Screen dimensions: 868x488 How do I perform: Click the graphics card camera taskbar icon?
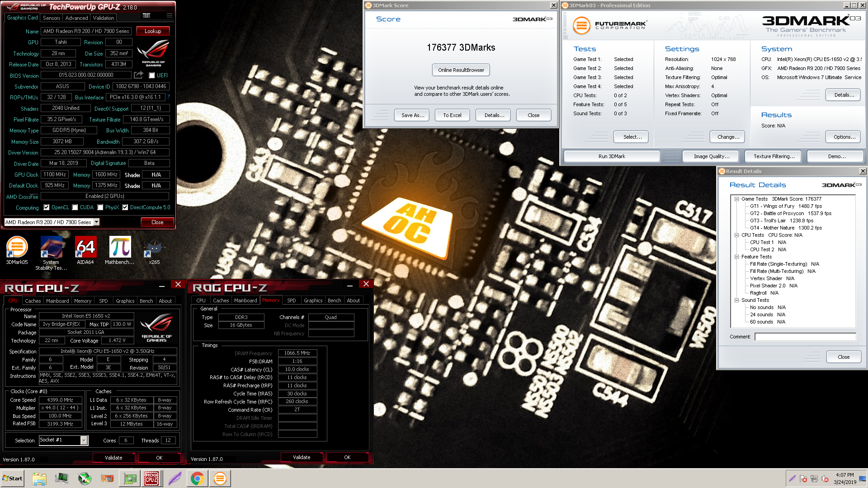107,479
